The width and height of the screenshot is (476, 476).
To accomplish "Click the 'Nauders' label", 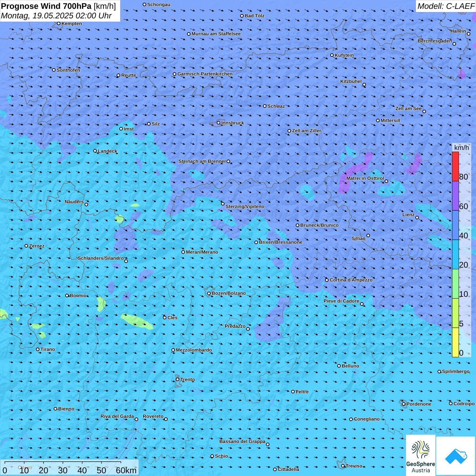I will pyautogui.click(x=74, y=202).
